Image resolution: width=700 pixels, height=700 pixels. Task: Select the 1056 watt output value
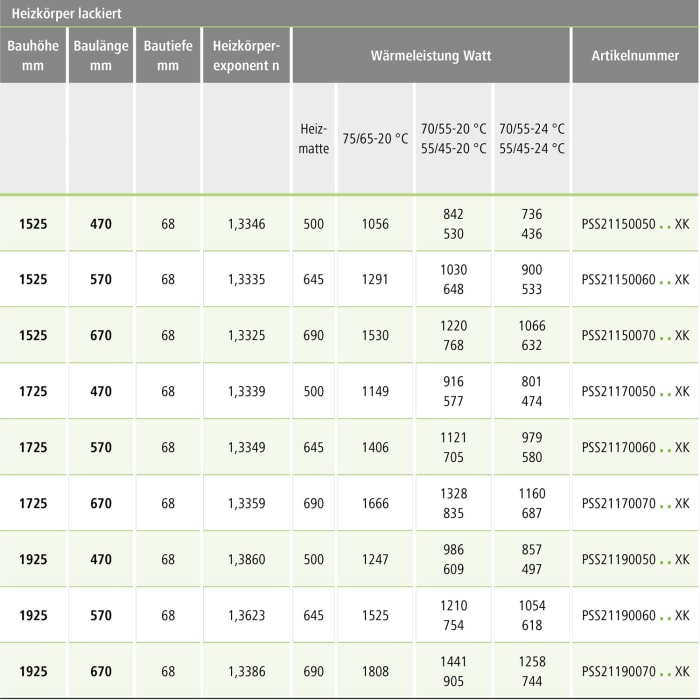tap(375, 224)
